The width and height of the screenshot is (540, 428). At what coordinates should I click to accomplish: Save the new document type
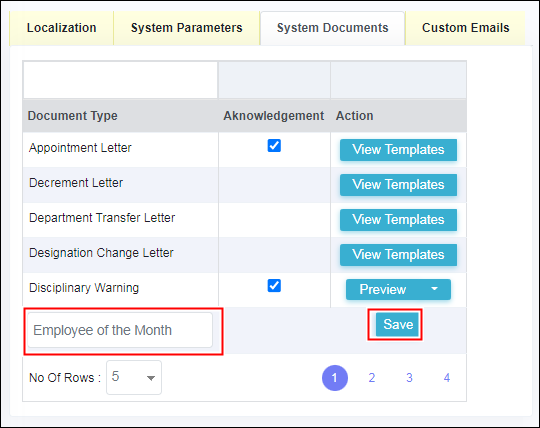[x=398, y=324]
